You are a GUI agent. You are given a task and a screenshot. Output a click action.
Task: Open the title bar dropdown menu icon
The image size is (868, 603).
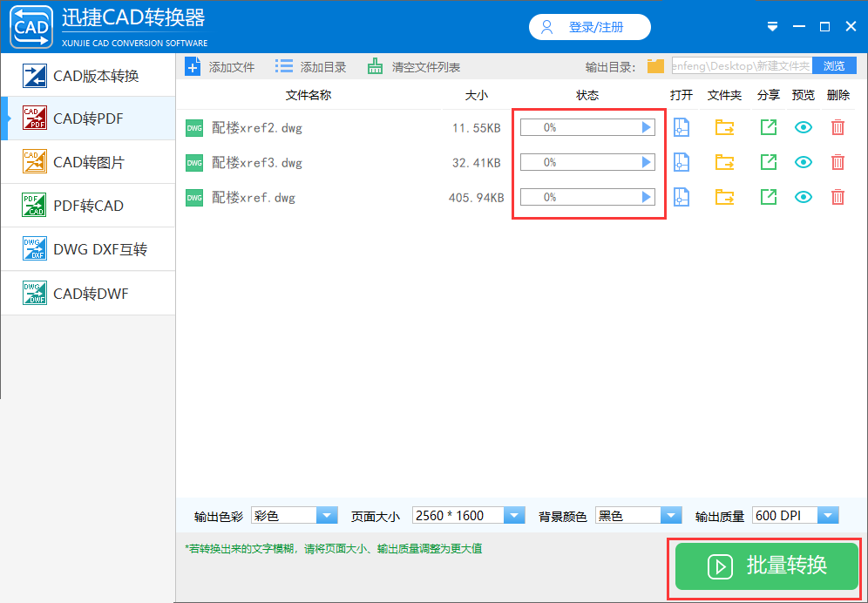click(x=773, y=27)
